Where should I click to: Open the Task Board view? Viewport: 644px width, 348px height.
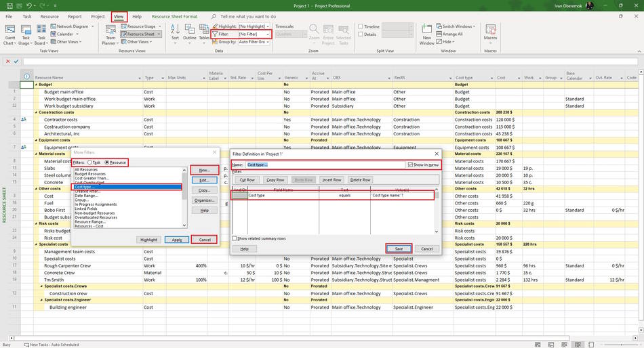(41, 35)
